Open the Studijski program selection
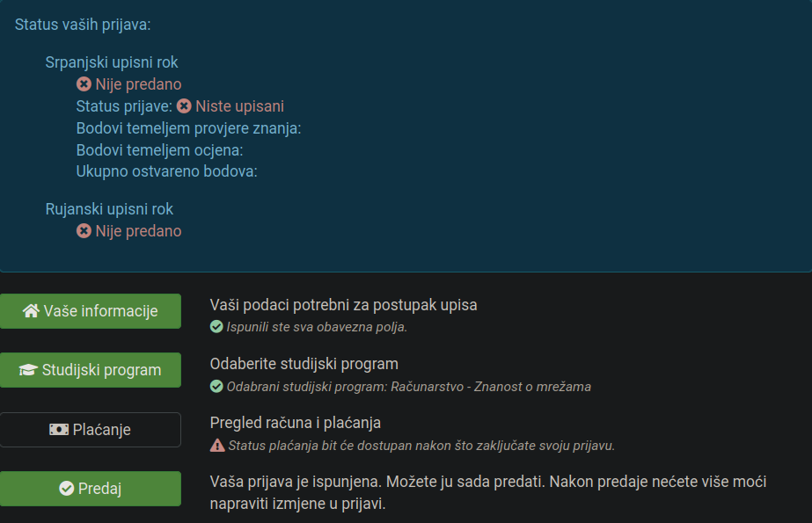The width and height of the screenshot is (812, 523). click(x=91, y=370)
